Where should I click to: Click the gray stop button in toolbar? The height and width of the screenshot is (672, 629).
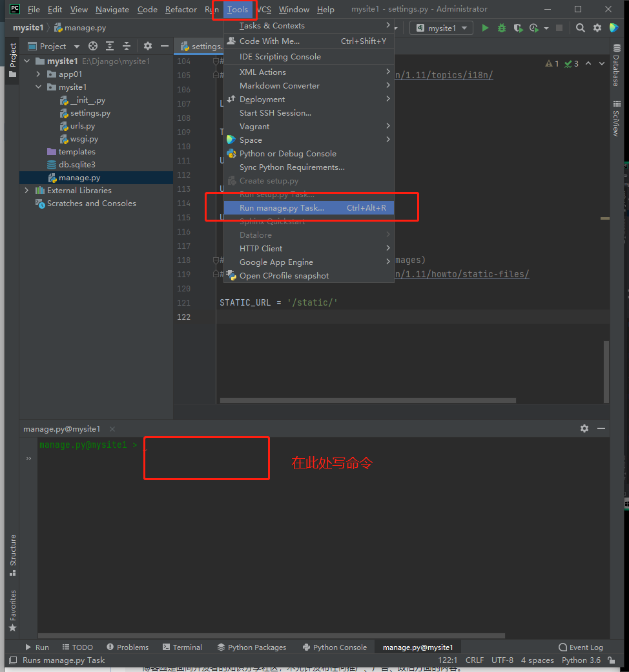(x=559, y=28)
